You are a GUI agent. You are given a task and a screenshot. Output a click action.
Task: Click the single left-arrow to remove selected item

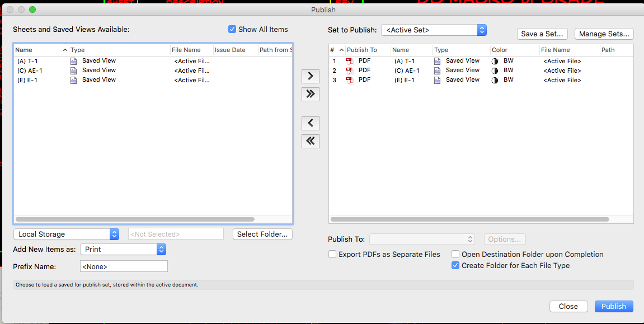click(x=311, y=123)
